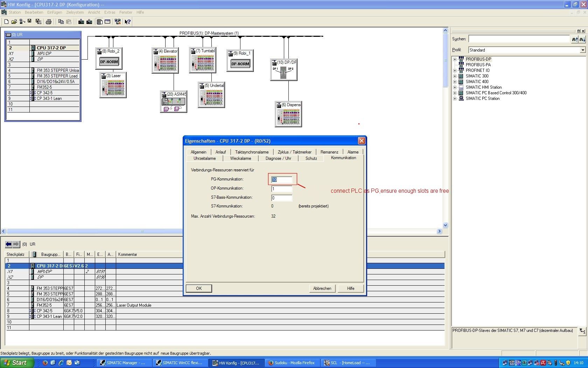The image size is (588, 368).
Task: Click the Download to Module icon
Action: 81,22
